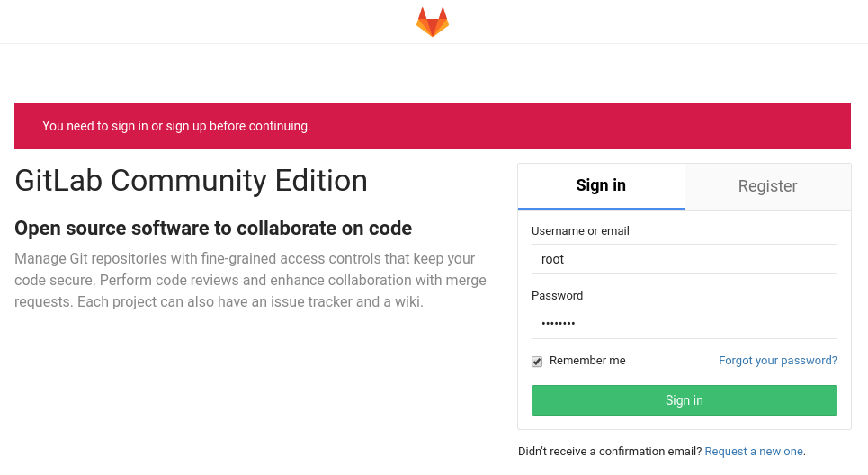The width and height of the screenshot is (868, 475).
Task: Click the Remember me label text
Action: 586,361
